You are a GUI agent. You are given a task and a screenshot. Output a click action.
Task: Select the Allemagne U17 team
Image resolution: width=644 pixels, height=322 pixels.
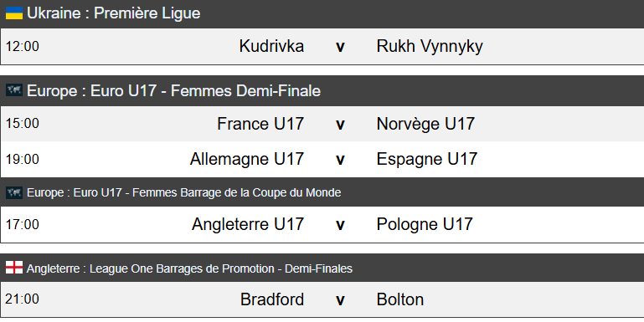click(247, 159)
